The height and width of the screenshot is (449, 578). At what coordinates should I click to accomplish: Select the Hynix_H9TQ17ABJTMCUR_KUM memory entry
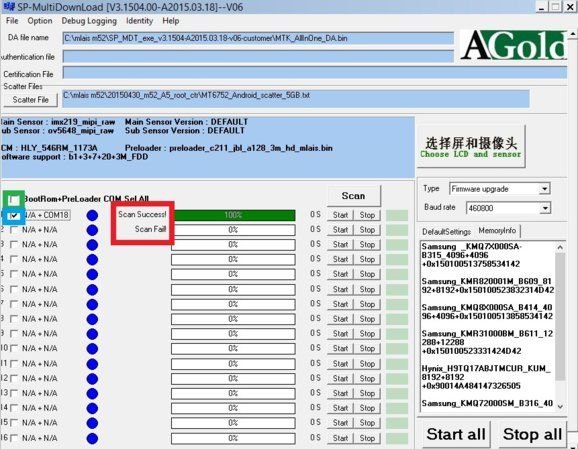[486, 377]
